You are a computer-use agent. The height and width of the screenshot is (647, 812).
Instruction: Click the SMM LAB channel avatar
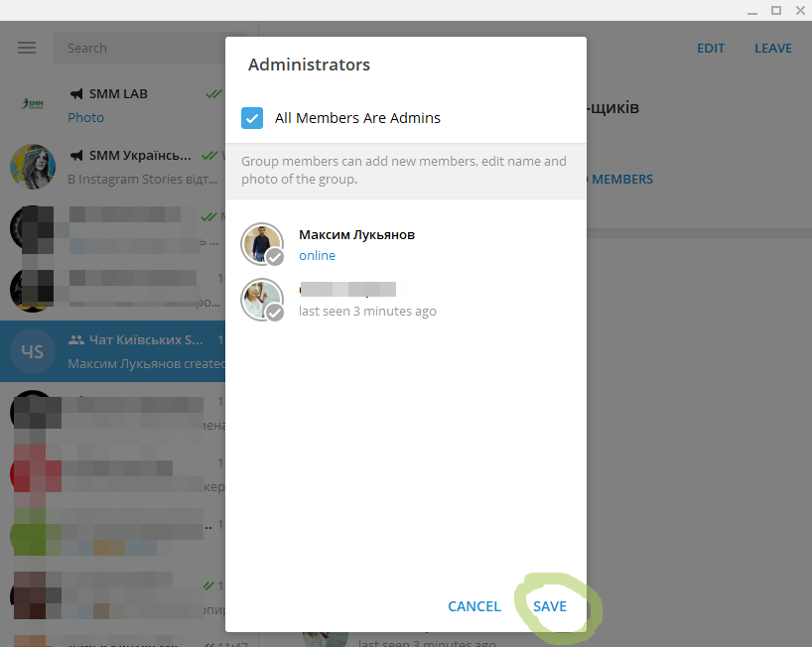coord(33,104)
